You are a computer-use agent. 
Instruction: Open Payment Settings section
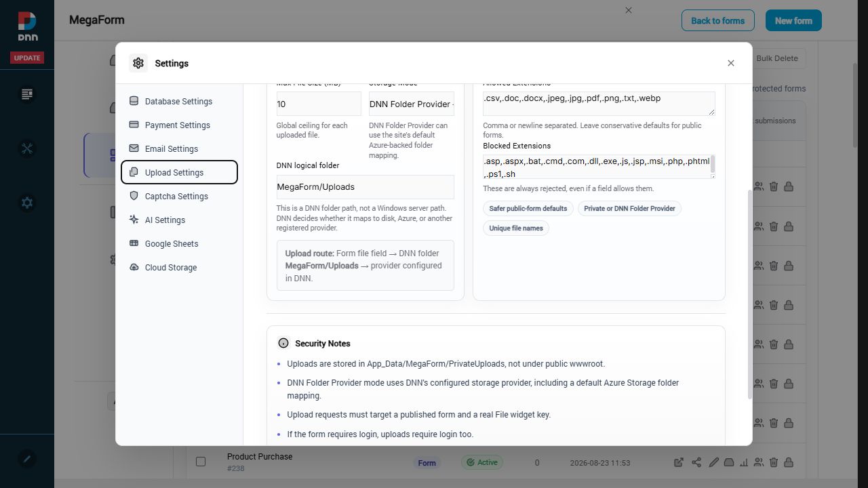click(179, 125)
